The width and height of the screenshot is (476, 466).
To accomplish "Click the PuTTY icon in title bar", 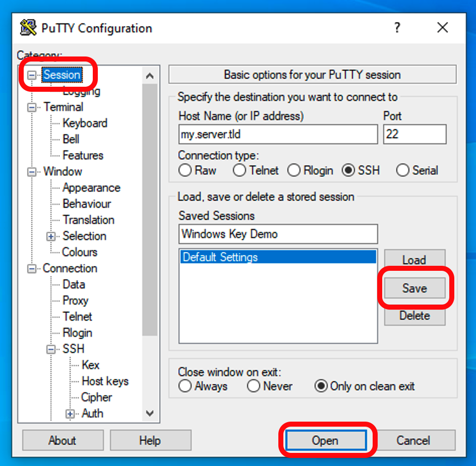I will [28, 28].
